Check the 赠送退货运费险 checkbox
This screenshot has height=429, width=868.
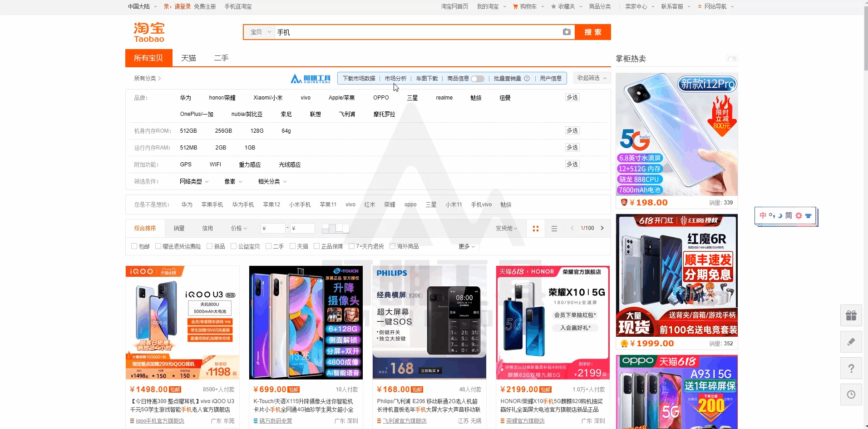158,246
